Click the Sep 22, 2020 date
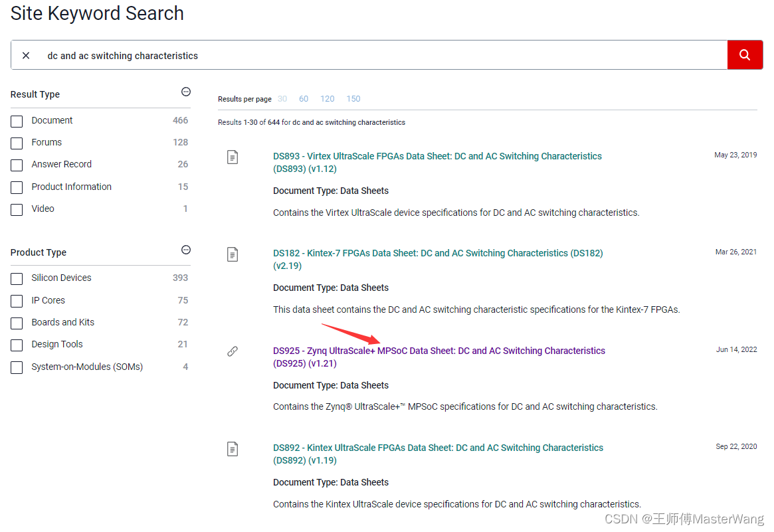This screenshot has height=532, width=774. point(736,446)
